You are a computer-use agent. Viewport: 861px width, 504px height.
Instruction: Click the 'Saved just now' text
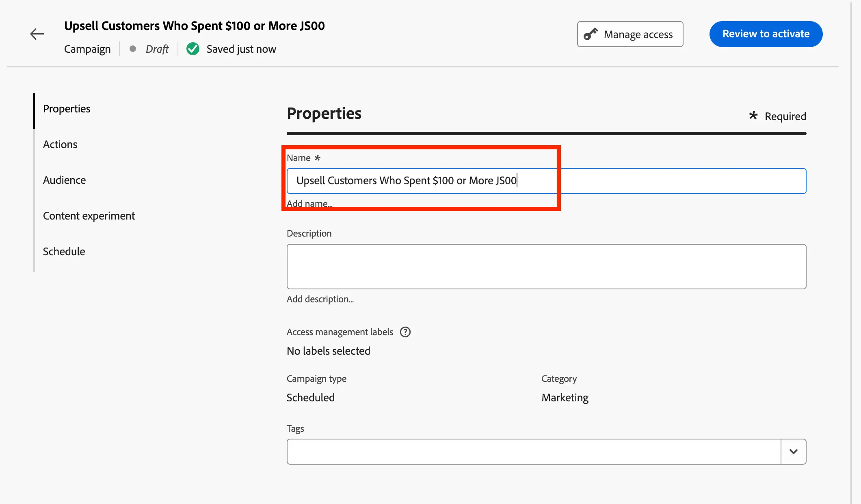[x=241, y=49]
